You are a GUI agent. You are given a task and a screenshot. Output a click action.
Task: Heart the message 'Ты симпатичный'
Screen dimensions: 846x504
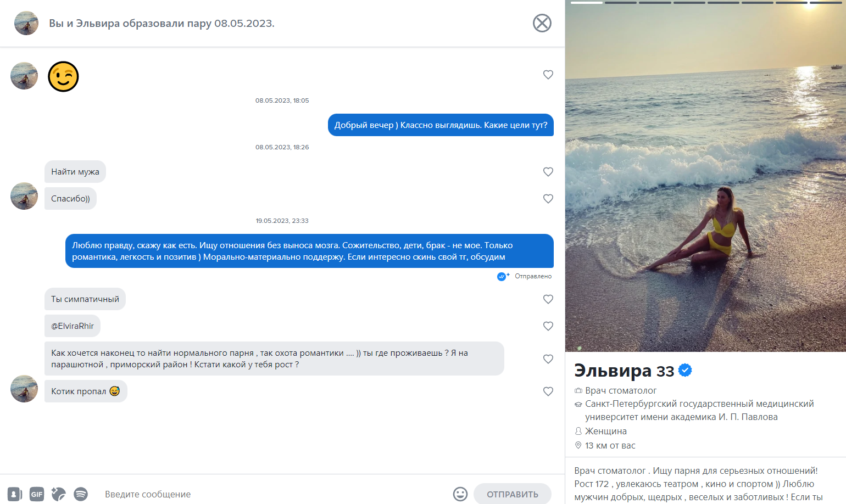point(548,299)
